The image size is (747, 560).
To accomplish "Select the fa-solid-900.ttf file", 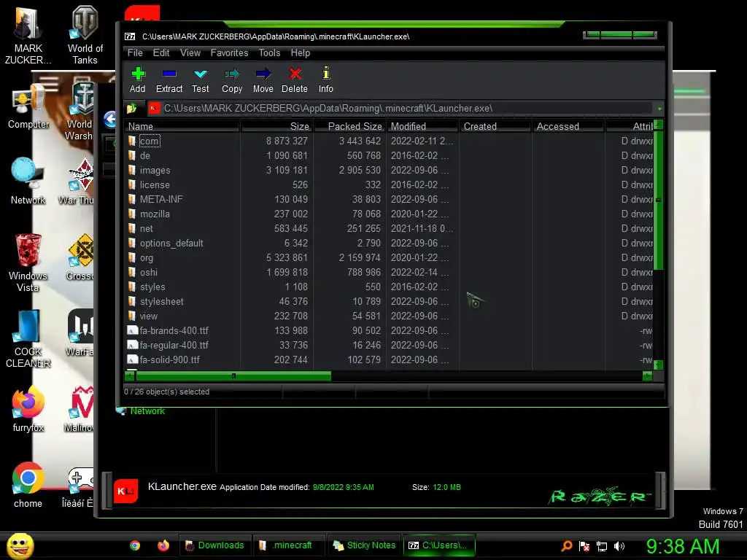I will click(x=169, y=359).
